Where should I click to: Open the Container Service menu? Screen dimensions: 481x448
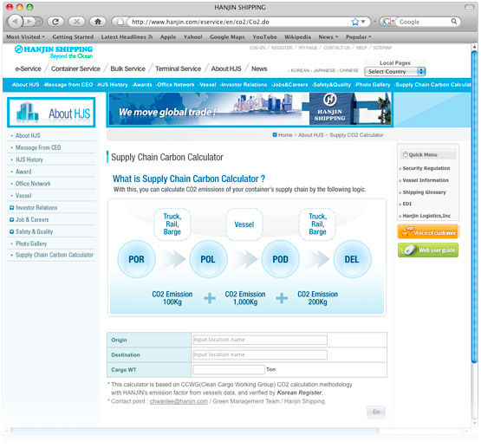pos(75,68)
